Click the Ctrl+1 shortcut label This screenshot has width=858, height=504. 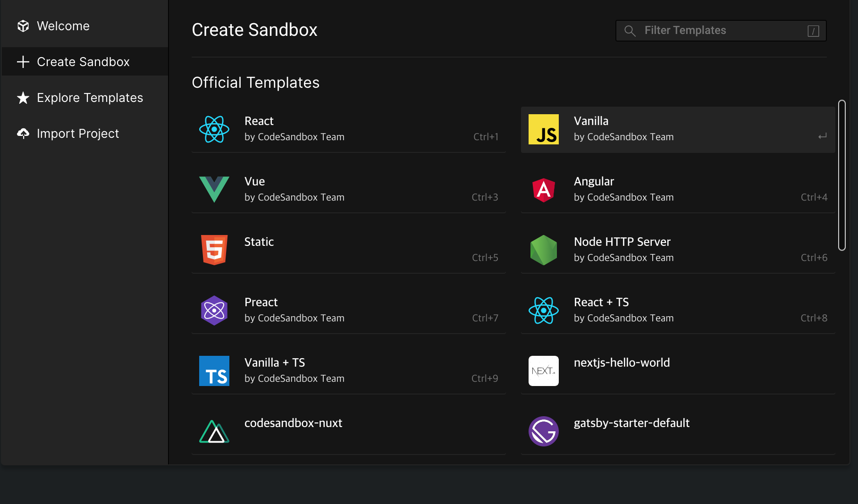(x=486, y=137)
